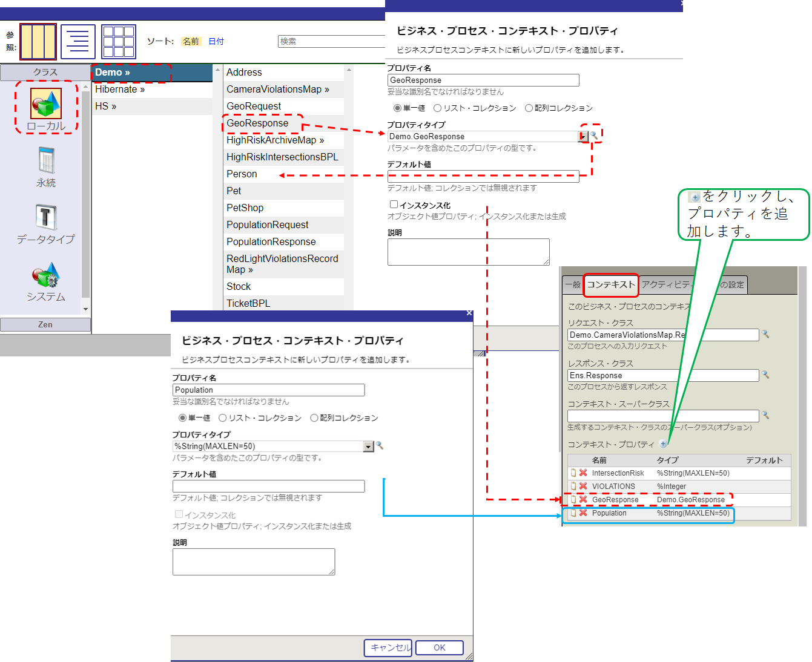The width and height of the screenshot is (812, 662).
Task: Open the 一般 tab
Action: click(x=572, y=285)
